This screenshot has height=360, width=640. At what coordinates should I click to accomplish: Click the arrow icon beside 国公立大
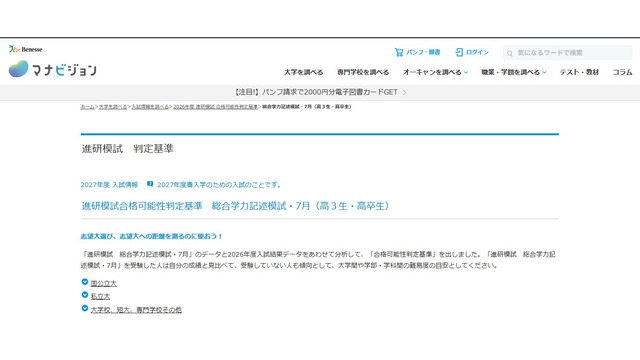pos(85,282)
